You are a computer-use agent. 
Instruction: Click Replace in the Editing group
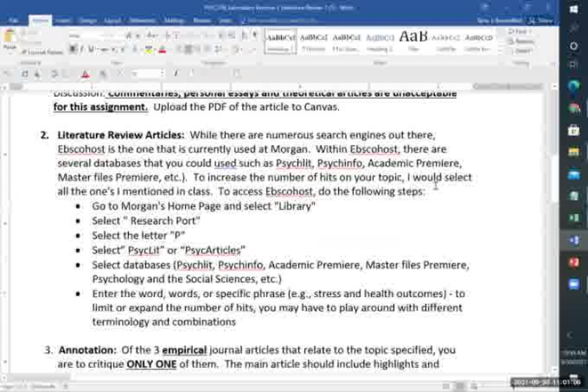click(x=522, y=42)
